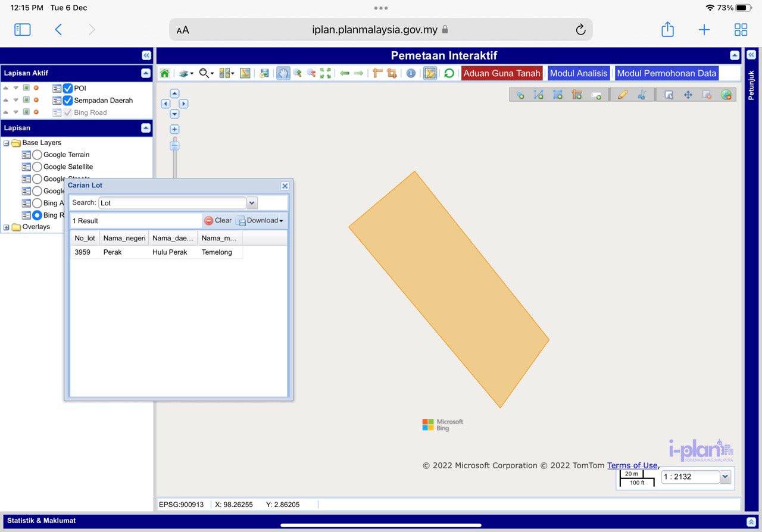Click the zoom to full extent icon
The width and height of the screenshot is (762, 532).
point(326,73)
